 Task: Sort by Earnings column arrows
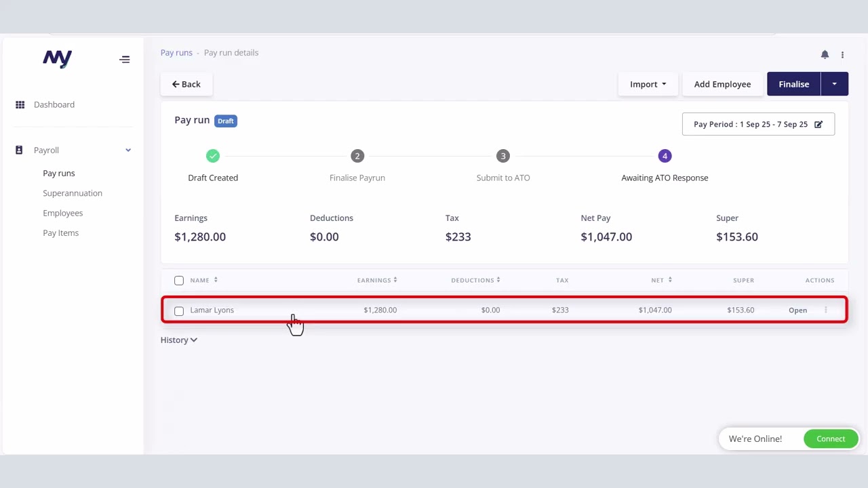coord(395,280)
